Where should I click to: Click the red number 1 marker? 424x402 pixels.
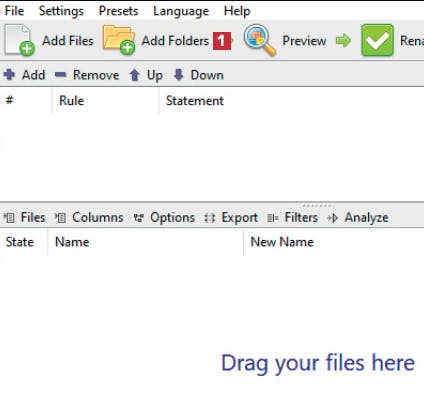(222, 41)
